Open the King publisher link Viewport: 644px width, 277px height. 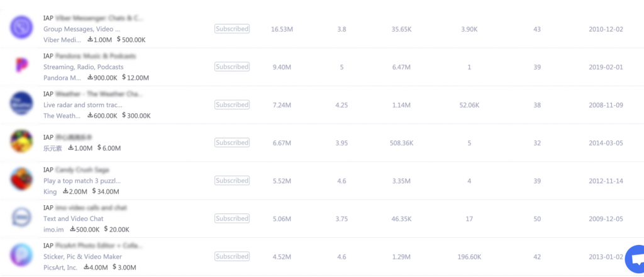coord(50,191)
